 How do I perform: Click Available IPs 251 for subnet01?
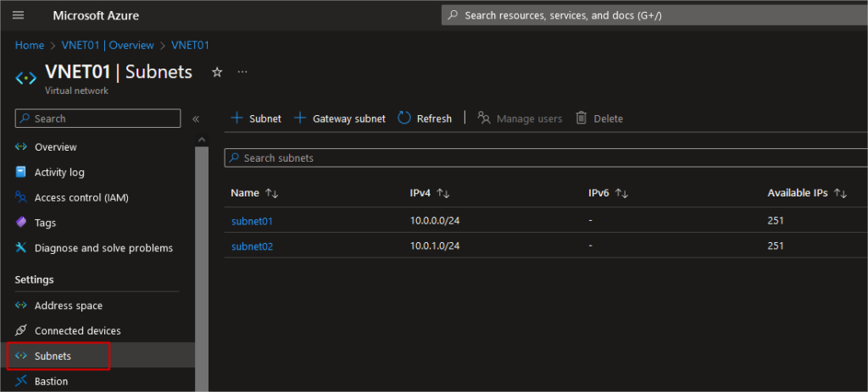776,221
